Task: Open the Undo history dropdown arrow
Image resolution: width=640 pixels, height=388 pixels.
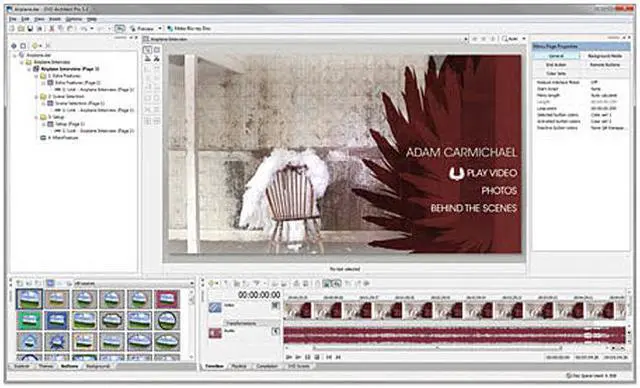Action: click(92, 29)
